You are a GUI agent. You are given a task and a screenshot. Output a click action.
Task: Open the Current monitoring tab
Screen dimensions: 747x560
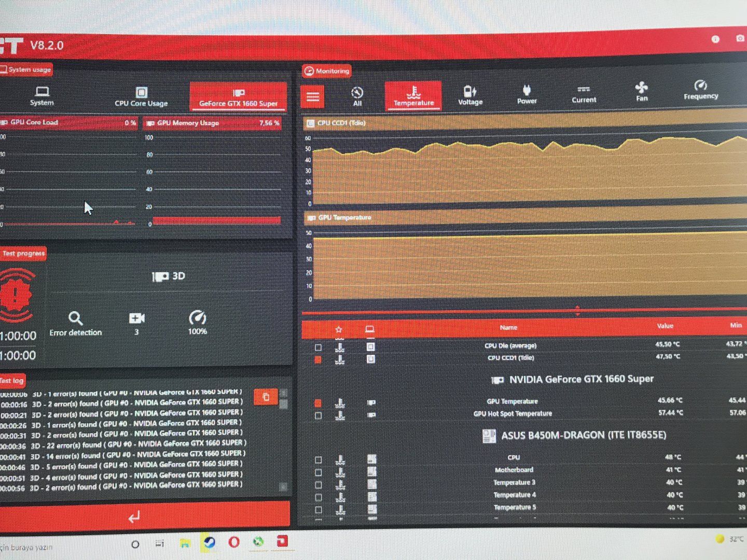click(x=584, y=94)
